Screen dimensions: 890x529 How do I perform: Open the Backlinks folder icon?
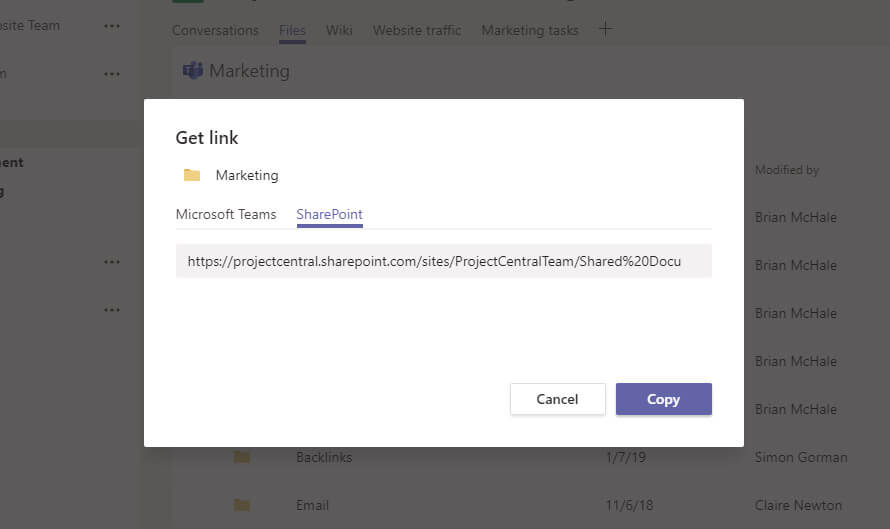pos(242,457)
